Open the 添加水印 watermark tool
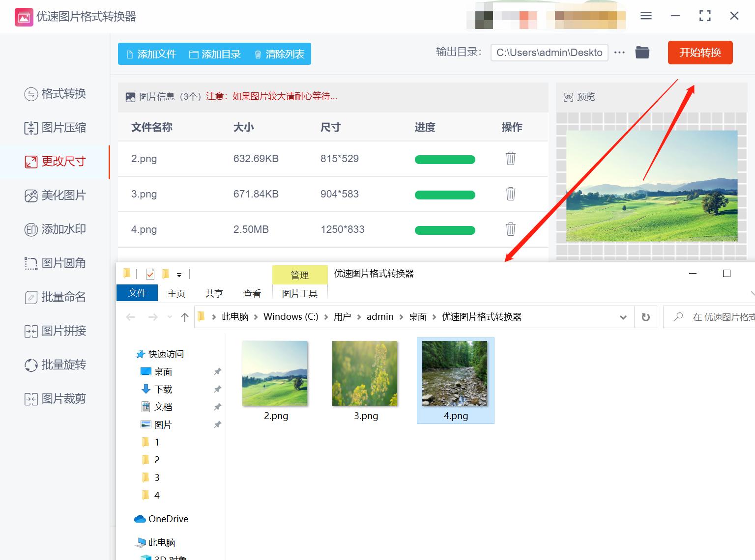Viewport: 755px width, 560px height. click(x=56, y=229)
